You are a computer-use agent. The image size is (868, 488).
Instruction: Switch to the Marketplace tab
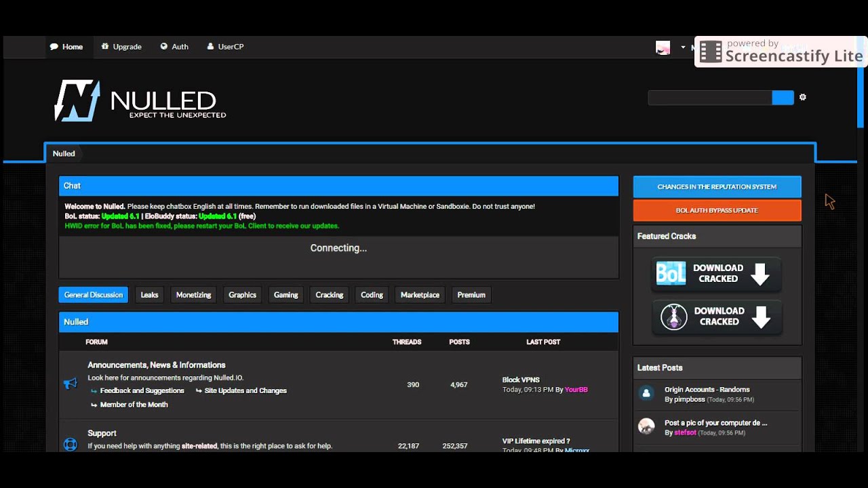click(420, 295)
